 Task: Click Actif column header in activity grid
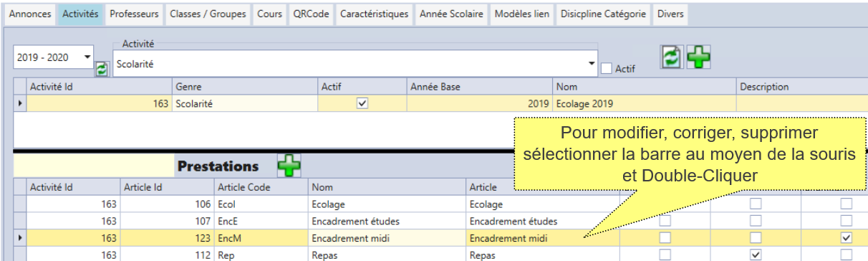[x=362, y=87]
